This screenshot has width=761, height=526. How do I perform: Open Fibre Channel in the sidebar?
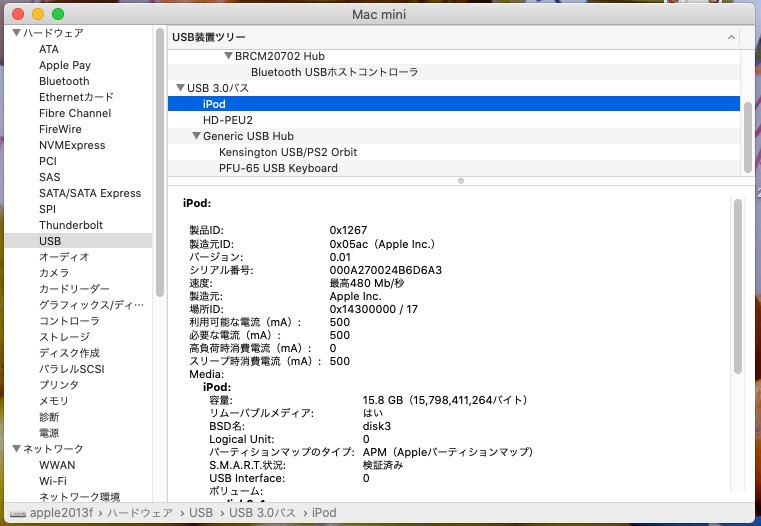point(75,113)
